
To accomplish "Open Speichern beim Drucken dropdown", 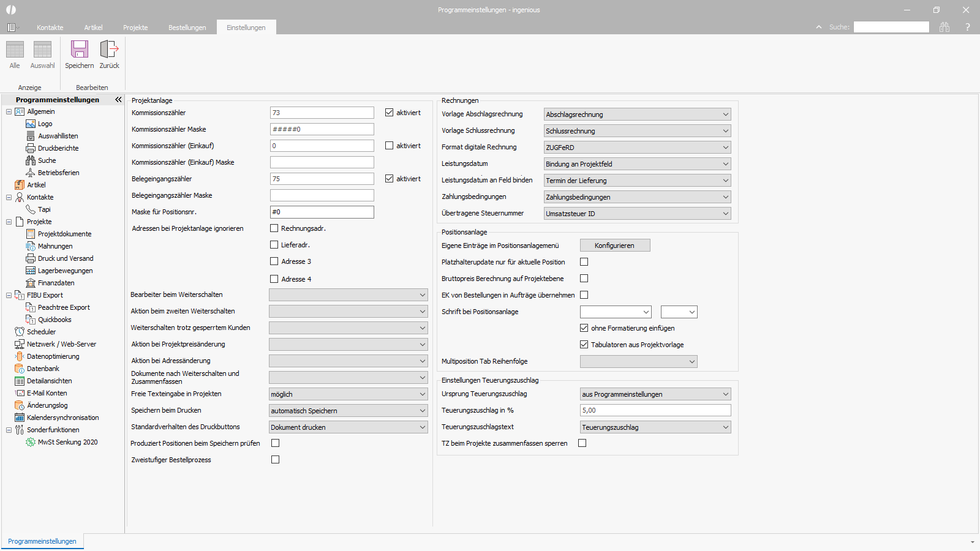I will 348,411.
